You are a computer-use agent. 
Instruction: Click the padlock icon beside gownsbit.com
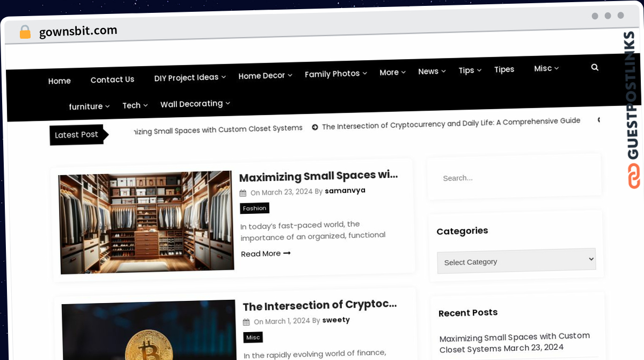pyautogui.click(x=25, y=32)
